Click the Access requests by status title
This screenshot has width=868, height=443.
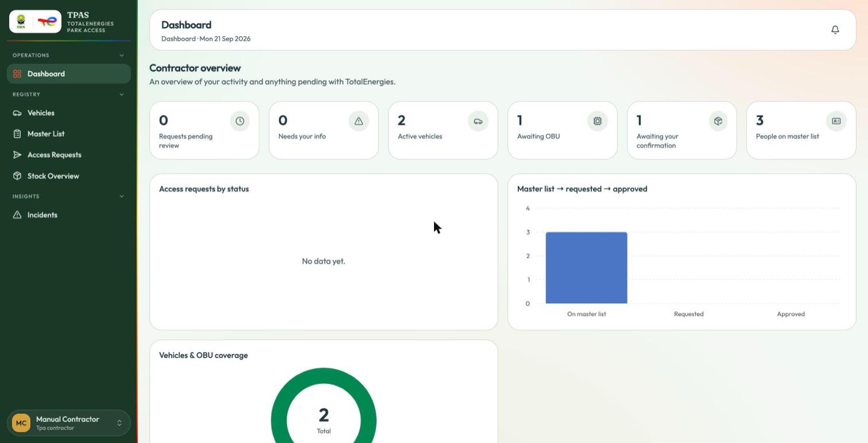point(204,189)
